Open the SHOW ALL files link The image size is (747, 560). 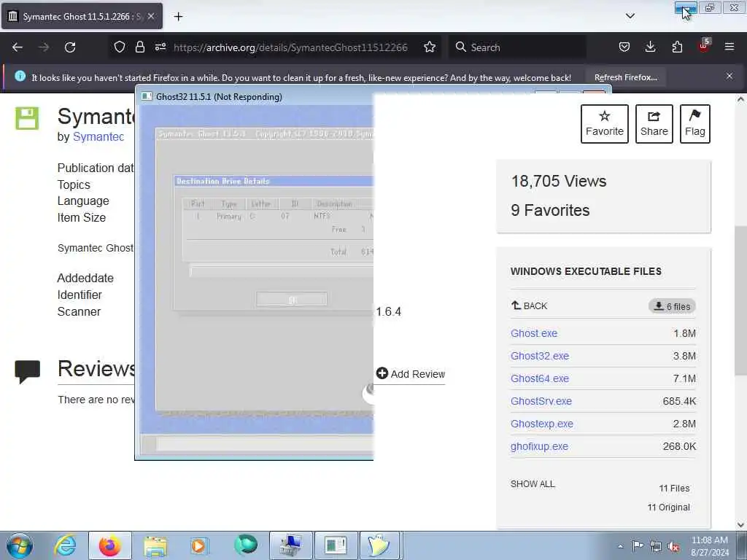[x=533, y=484]
